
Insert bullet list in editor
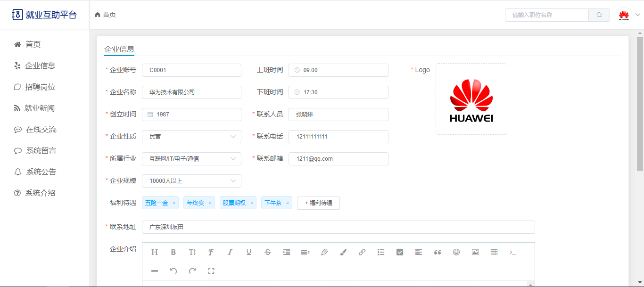[381, 252]
